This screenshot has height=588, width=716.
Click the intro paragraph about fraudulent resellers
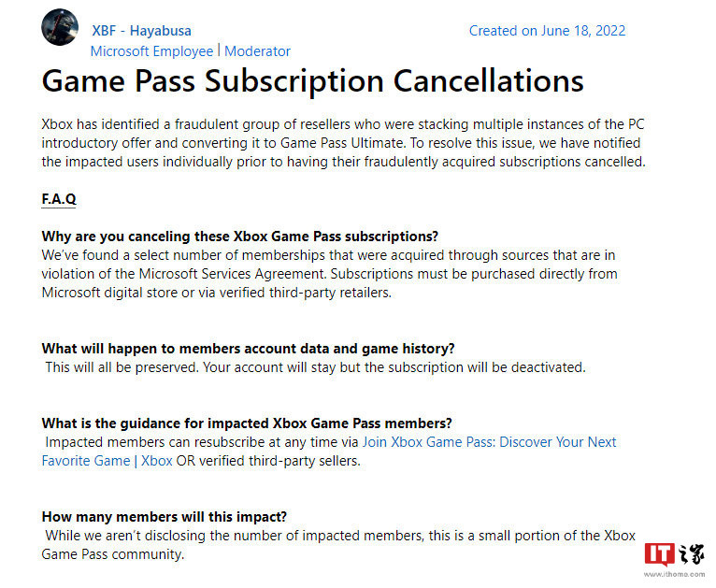coord(343,142)
